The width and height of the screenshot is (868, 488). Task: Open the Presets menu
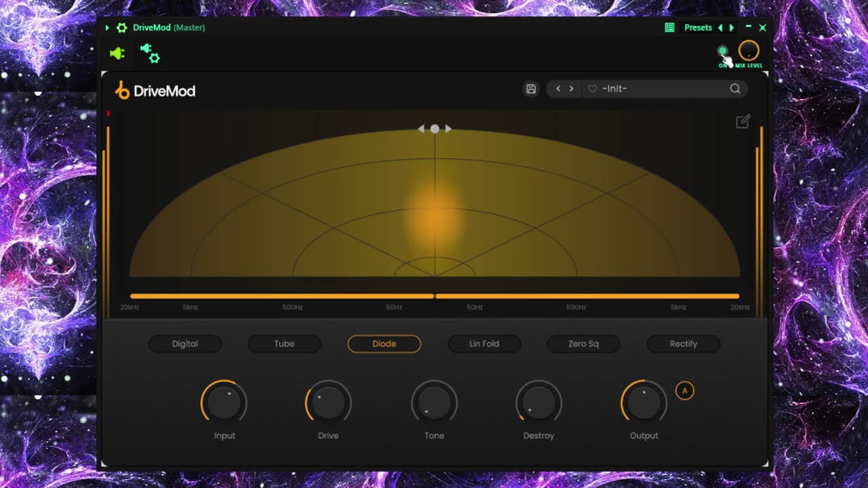[698, 28]
